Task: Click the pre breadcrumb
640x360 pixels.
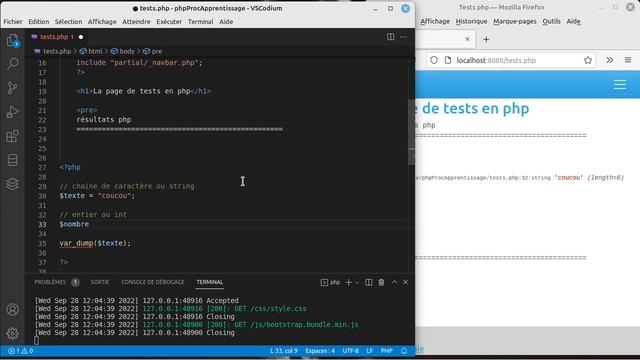Action: tap(152, 51)
